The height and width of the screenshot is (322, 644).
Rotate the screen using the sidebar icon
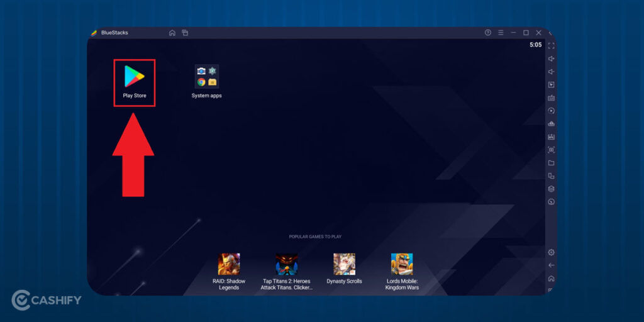click(551, 176)
